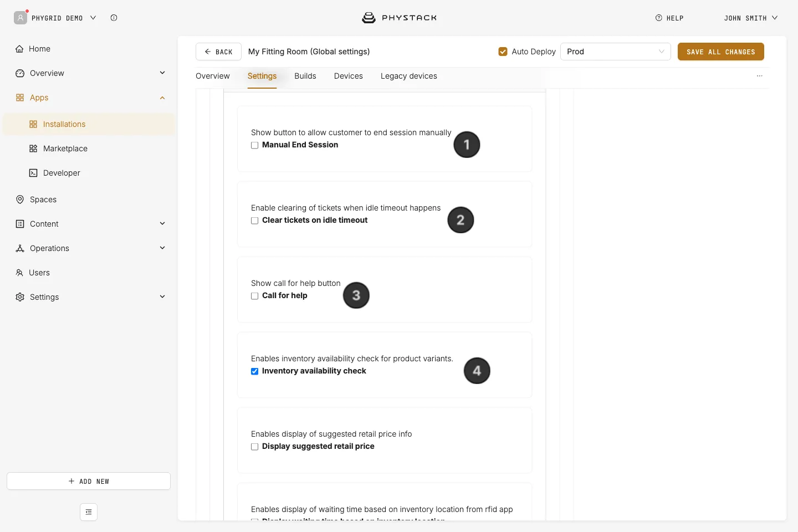Screen dimensions: 798x532
Task: Toggle the Auto Deploy checkbox
Action: pos(503,52)
